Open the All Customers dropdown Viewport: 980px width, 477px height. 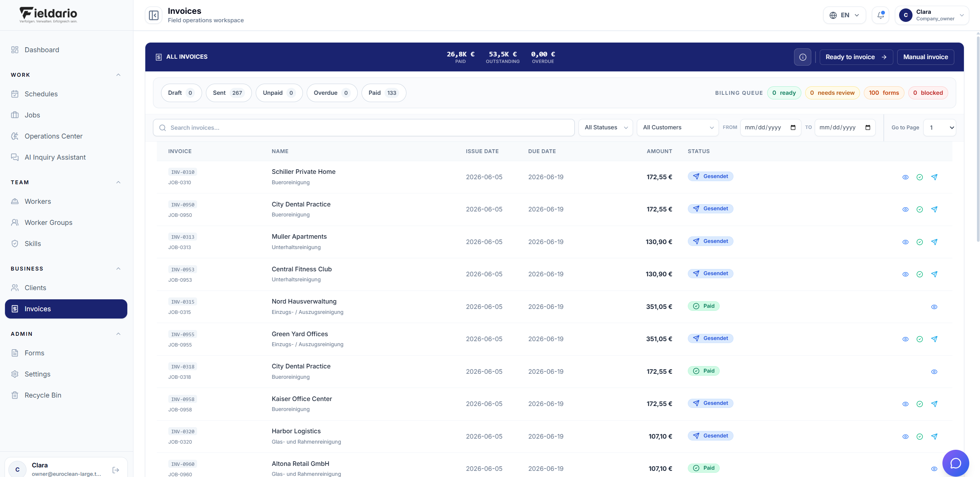677,127
